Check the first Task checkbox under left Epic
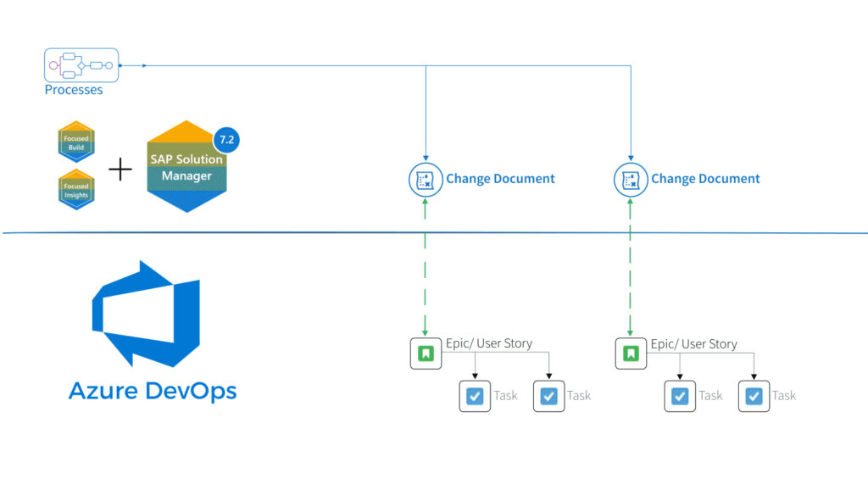Screen dimensions: 868x490 (x=475, y=396)
